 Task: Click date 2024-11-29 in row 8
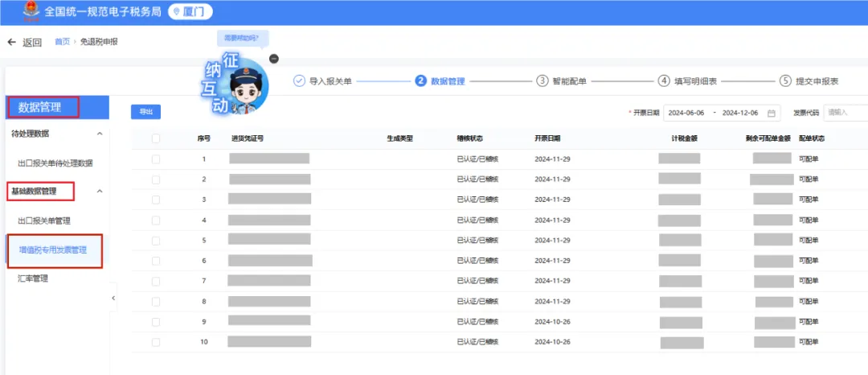(552, 301)
